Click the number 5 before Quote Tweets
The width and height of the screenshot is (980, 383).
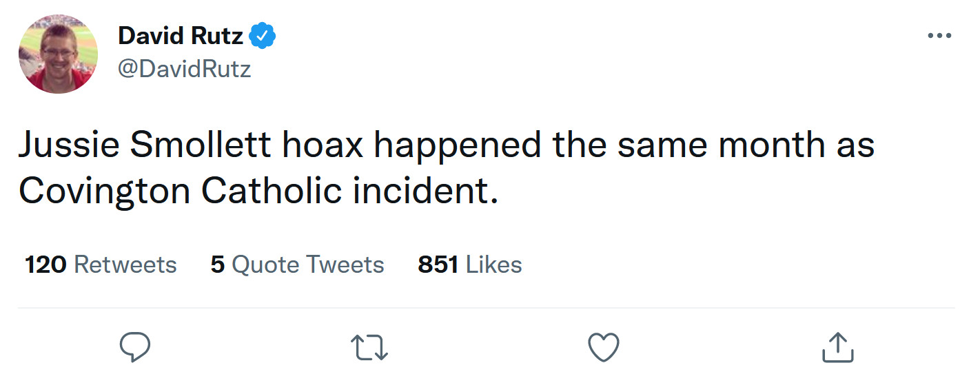[218, 265]
